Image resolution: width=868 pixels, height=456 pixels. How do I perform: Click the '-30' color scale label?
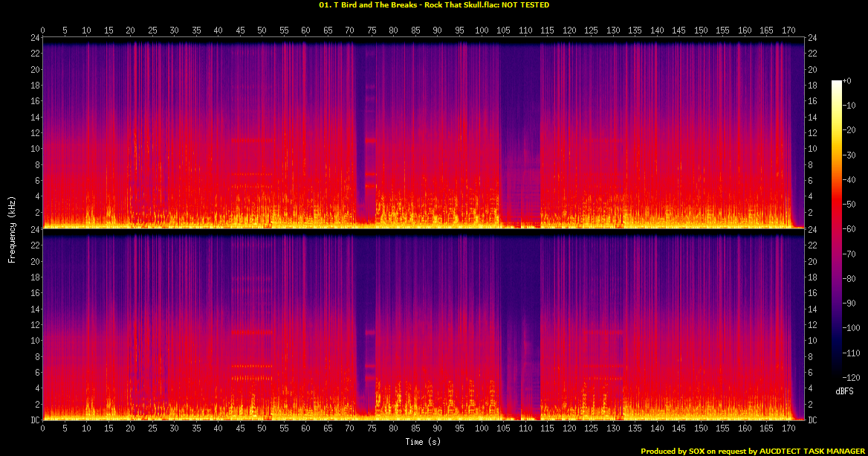[849, 155]
